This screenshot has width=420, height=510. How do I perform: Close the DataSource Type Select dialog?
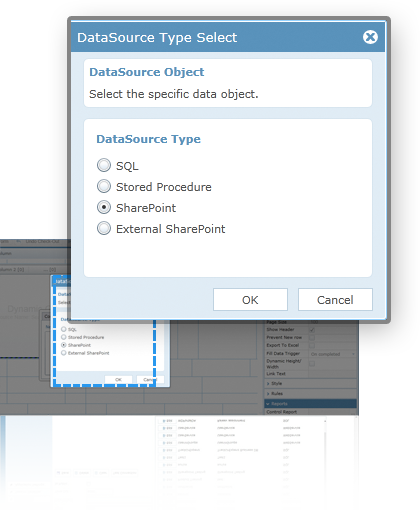point(370,37)
